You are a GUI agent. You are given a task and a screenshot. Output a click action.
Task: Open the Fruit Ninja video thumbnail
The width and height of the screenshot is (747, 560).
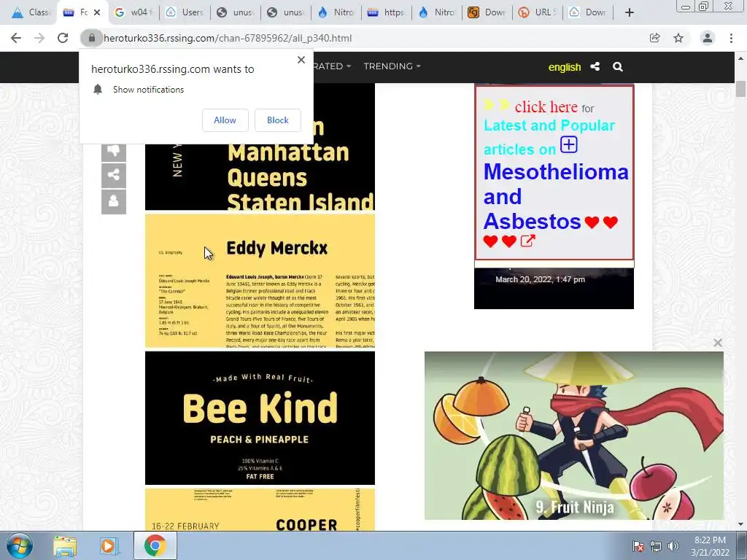[x=573, y=436]
